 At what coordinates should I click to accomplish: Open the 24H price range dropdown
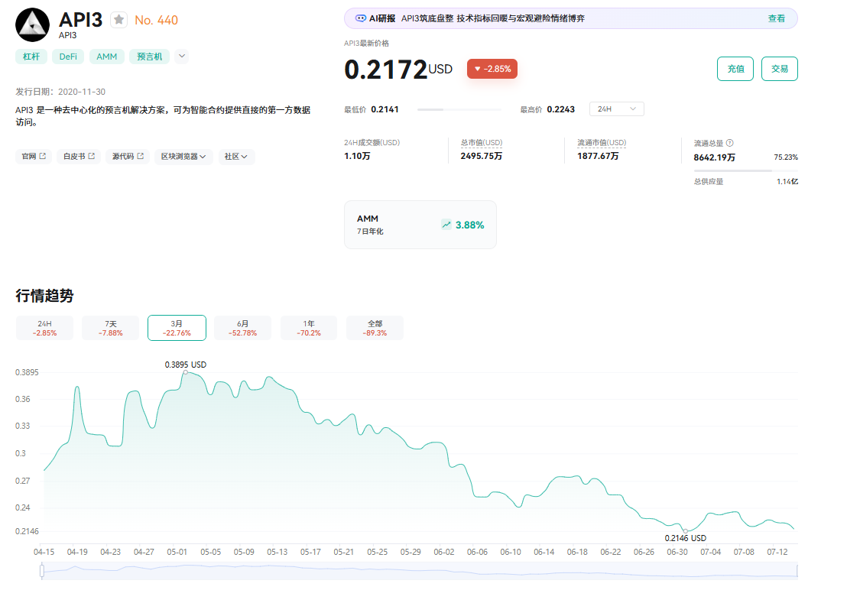tap(616, 109)
